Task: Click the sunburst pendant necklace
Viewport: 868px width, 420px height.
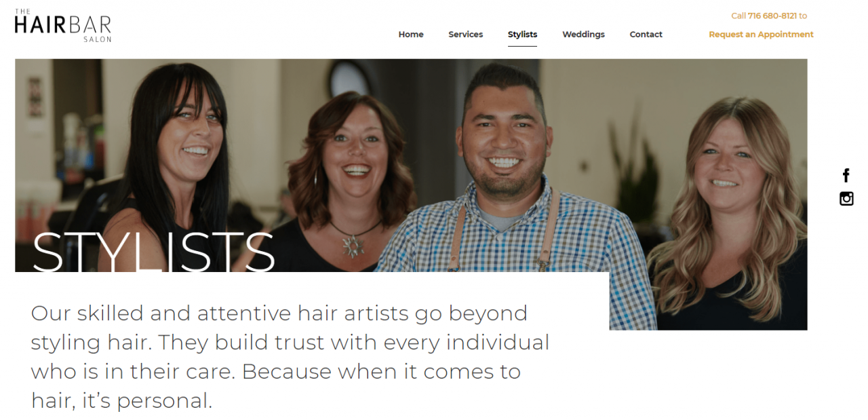Action: tap(353, 244)
